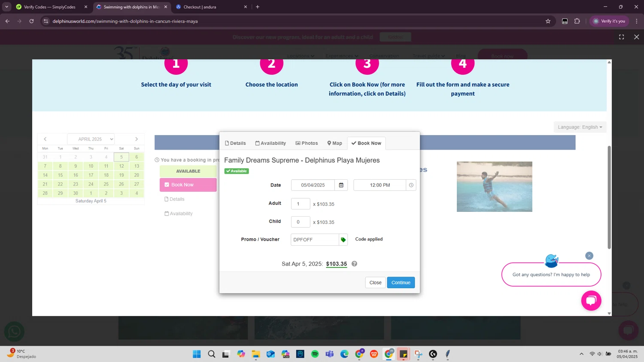Viewport: 644px width, 362px height.
Task: Click the blue Continue button
Action: [401, 283]
